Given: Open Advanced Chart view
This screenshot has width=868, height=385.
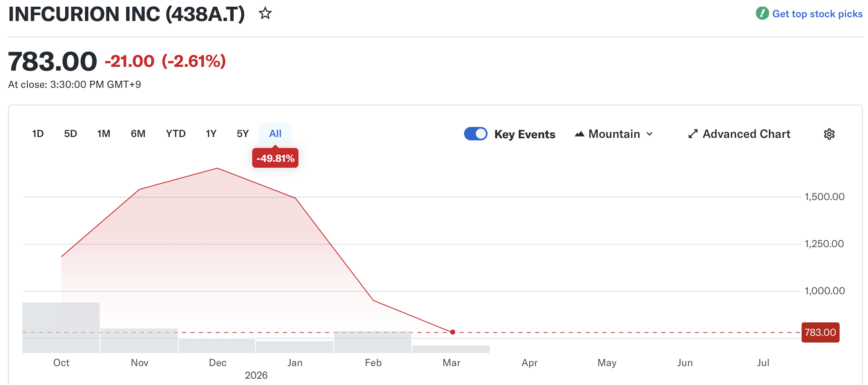Looking at the screenshot, I should tap(746, 134).
